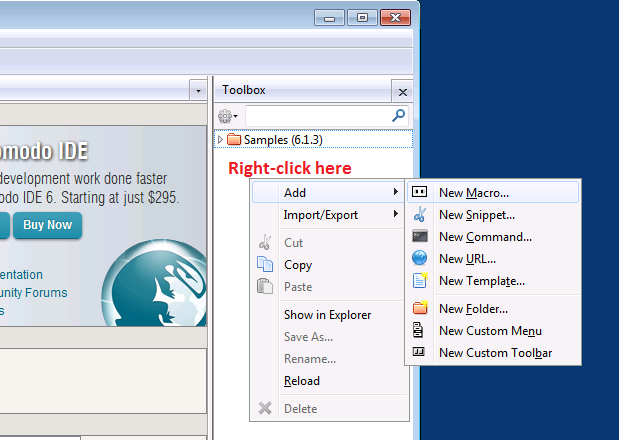The height and width of the screenshot is (440, 619).
Task: Select Paste in the context menu
Action: pyautogui.click(x=329, y=287)
